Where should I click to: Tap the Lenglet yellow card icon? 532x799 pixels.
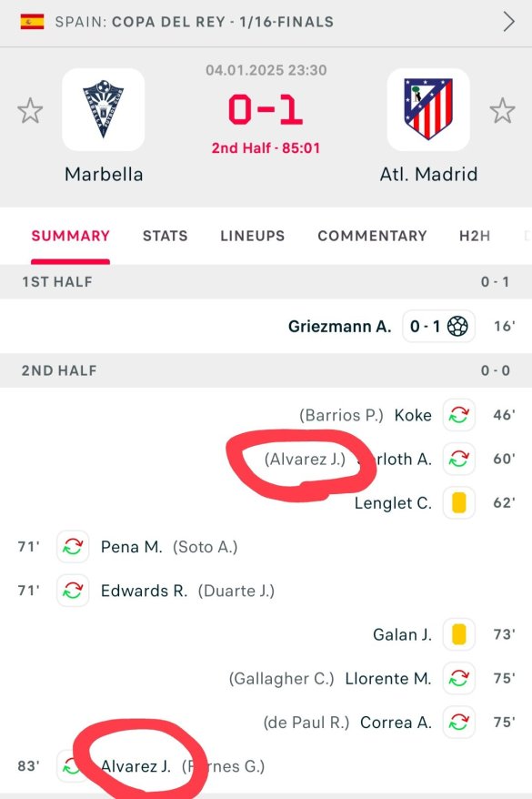[x=459, y=502]
